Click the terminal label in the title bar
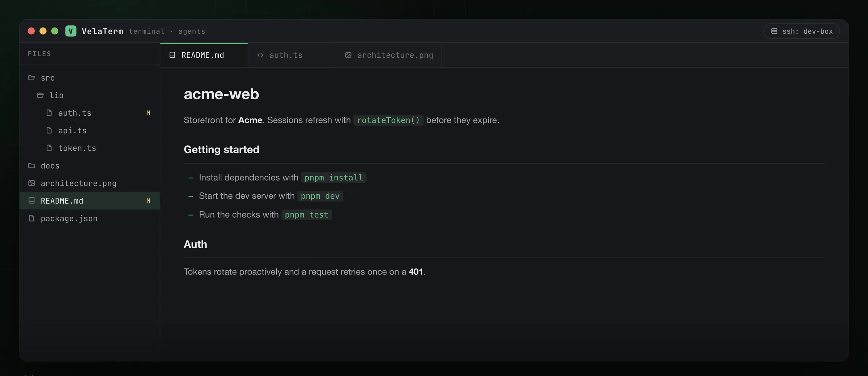This screenshot has width=868, height=376. pyautogui.click(x=146, y=31)
